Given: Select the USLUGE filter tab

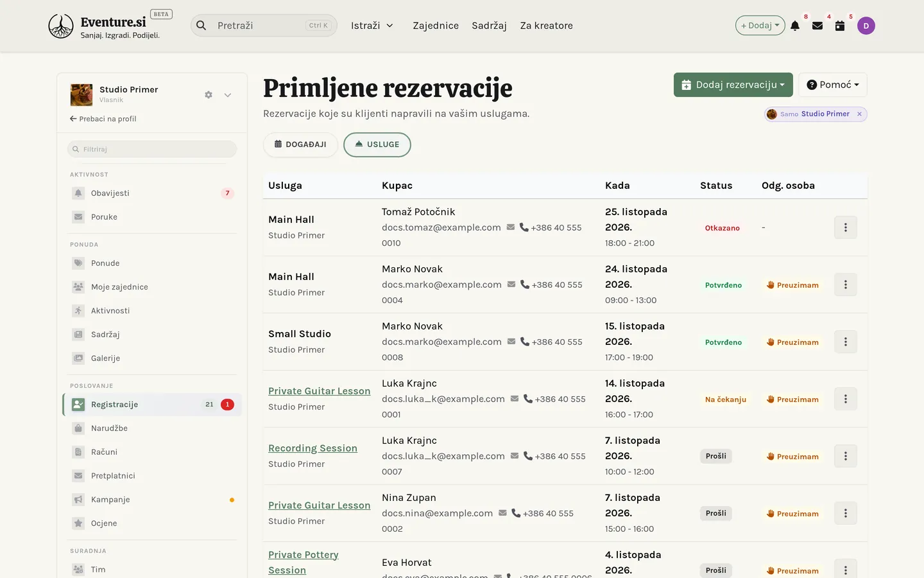Looking at the screenshot, I should coord(377,144).
